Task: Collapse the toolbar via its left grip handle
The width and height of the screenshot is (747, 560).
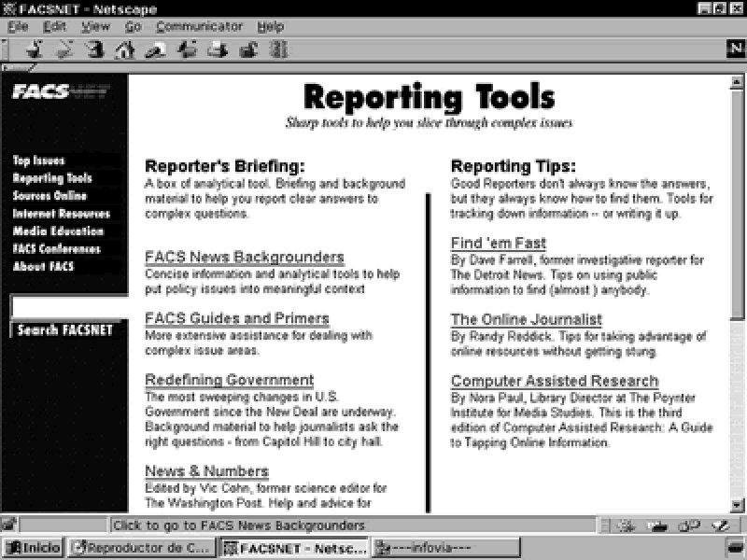Action: [x=5, y=49]
